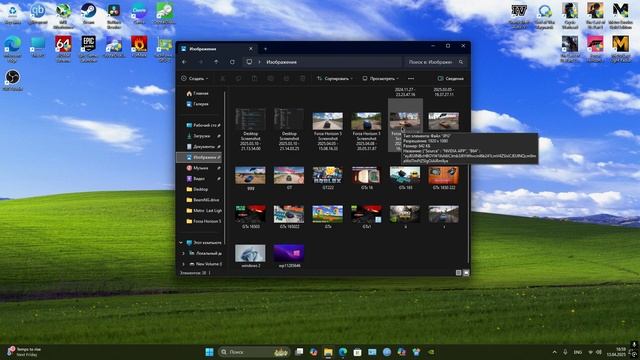Select the first Desktop Screenshot thumbnail

pyautogui.click(x=250, y=119)
